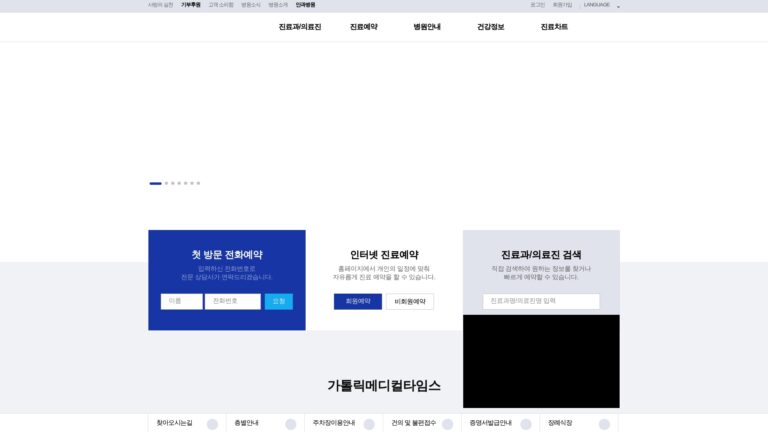Select the active blue carousel indicator
The image size is (768, 432).
coord(155,183)
